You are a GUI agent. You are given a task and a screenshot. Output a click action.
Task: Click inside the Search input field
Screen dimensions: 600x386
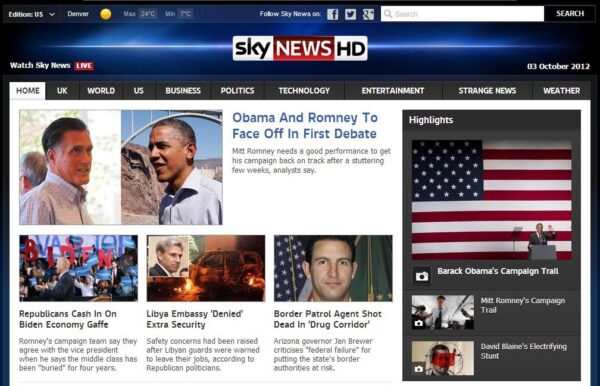(x=462, y=14)
